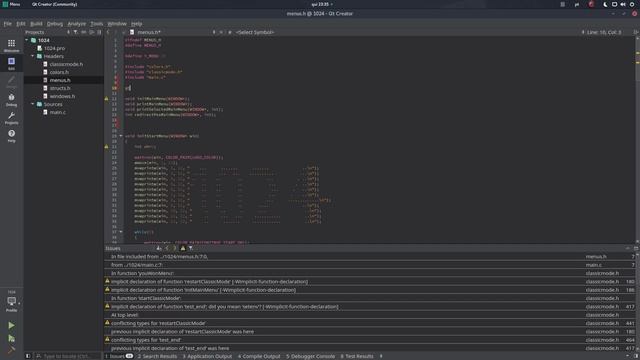Open the 3 Application Output tab
Viewport: 640px width, 360px height.
pyautogui.click(x=207, y=356)
